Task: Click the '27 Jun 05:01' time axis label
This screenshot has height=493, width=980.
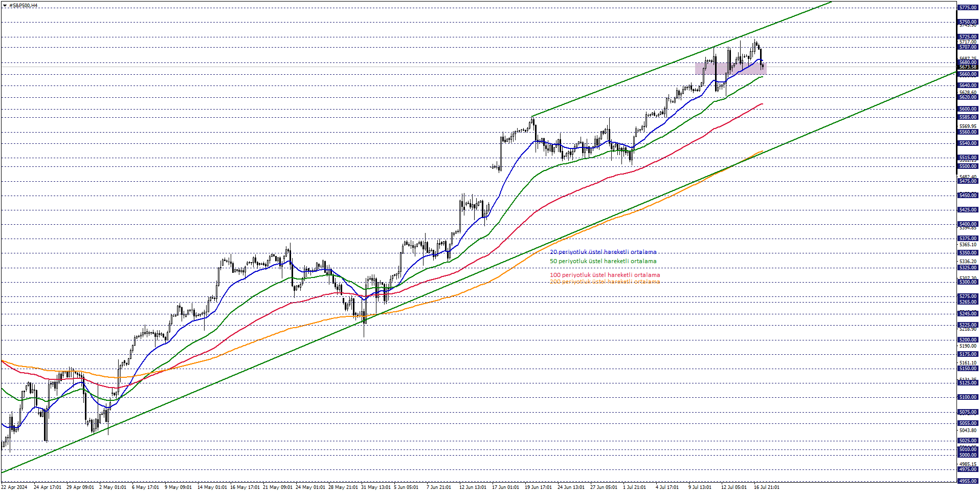Action: point(604,487)
